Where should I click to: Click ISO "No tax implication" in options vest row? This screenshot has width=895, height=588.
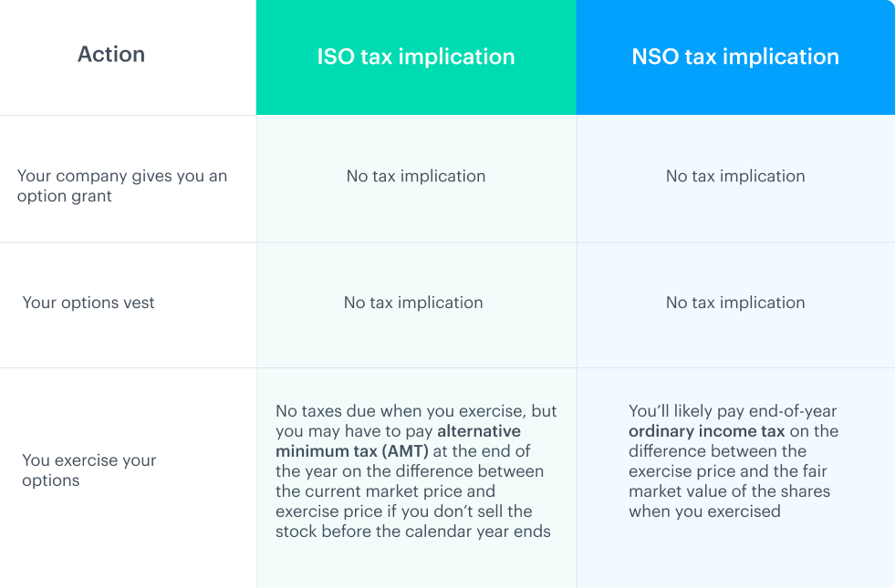[x=413, y=303]
